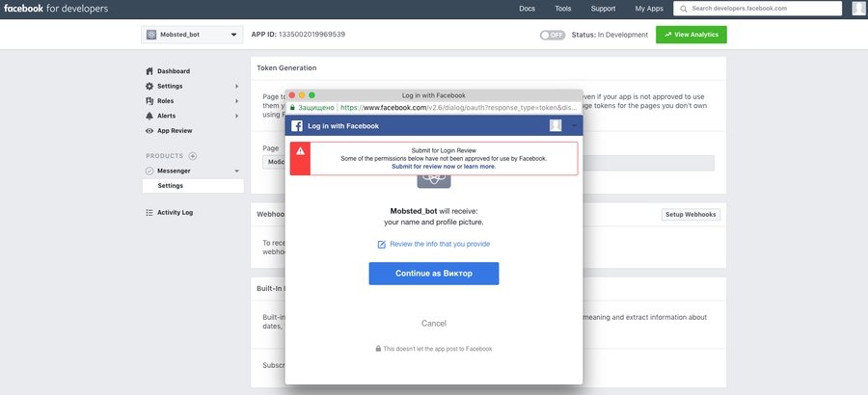Click the Dashboard home icon in sidebar

tap(149, 71)
